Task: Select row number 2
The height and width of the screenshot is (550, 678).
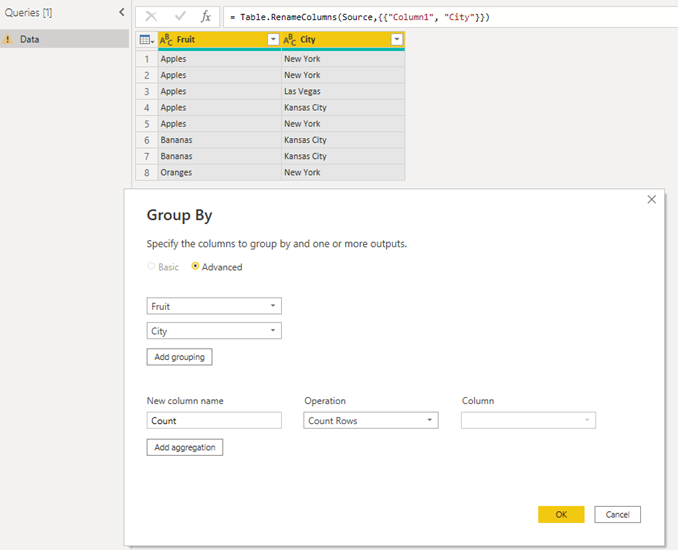Action: [147, 75]
